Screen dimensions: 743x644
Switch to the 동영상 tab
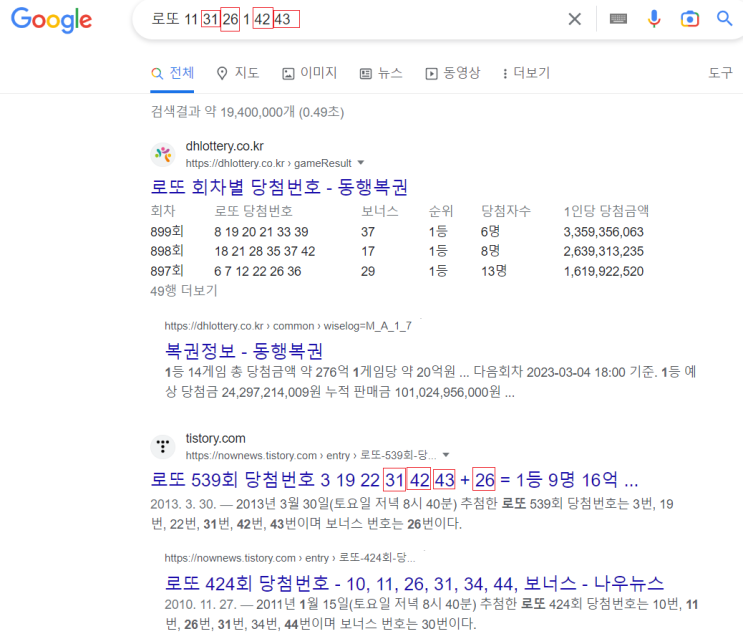coord(453,73)
